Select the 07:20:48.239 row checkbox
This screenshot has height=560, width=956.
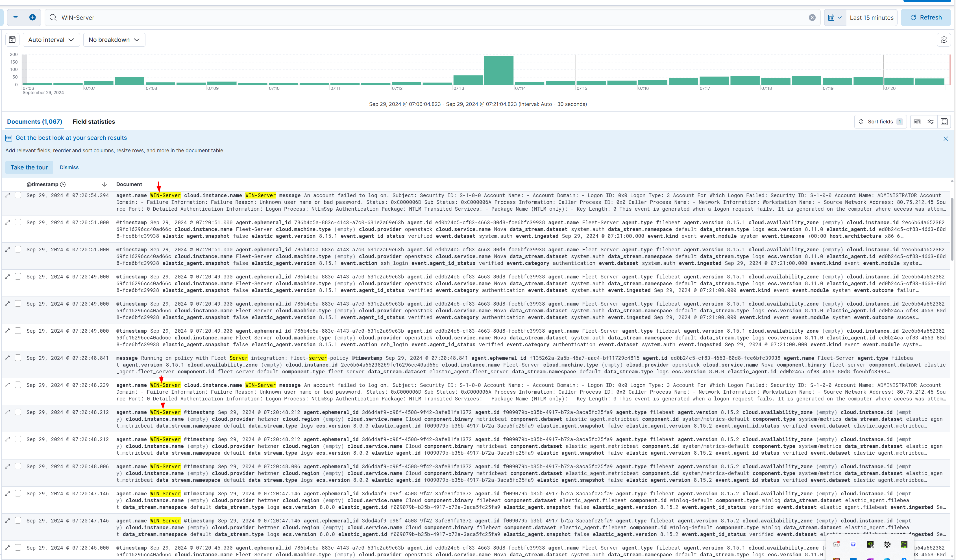point(18,385)
